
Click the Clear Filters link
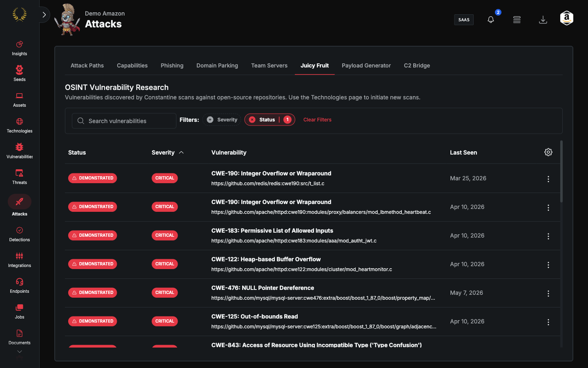pos(317,120)
